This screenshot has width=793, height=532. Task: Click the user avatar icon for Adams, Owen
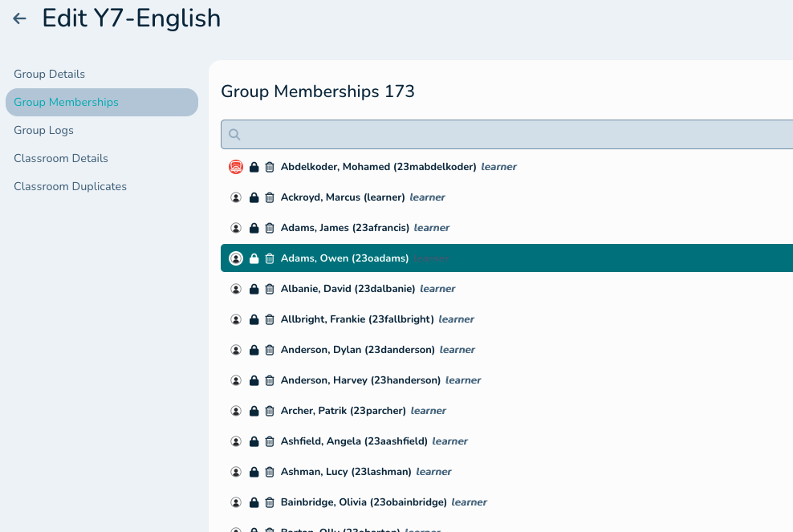236,258
